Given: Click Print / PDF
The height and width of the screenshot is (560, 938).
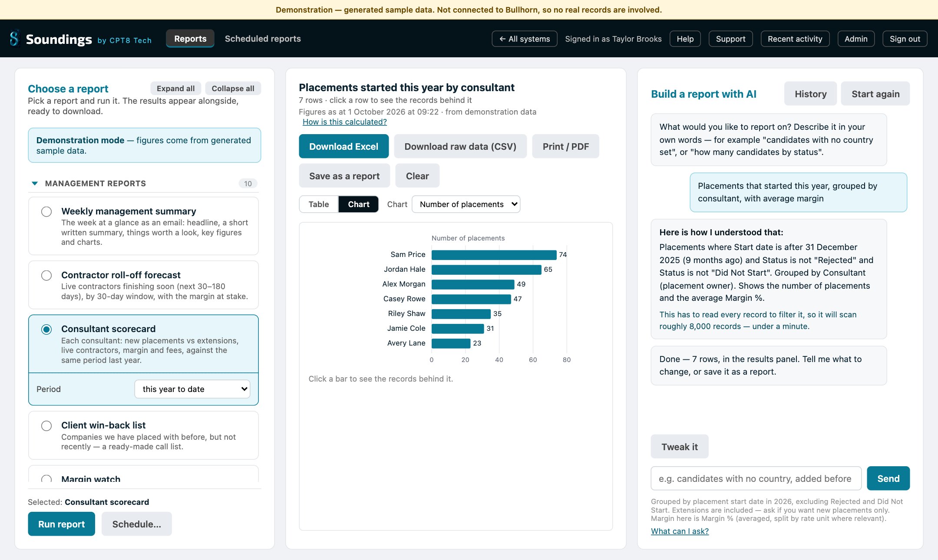Looking at the screenshot, I should click(x=565, y=146).
